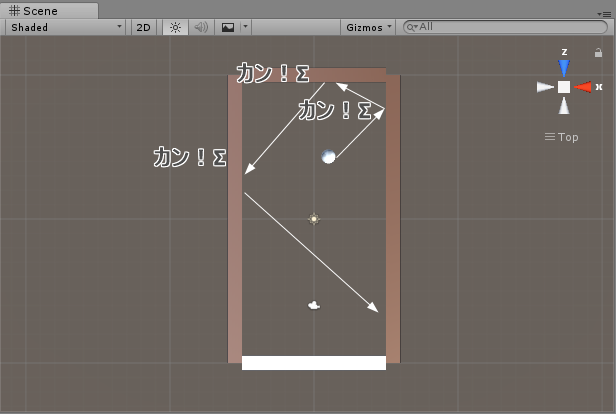Select the white ball sphere object
Viewport: 616px width, 414px height.
click(328, 156)
